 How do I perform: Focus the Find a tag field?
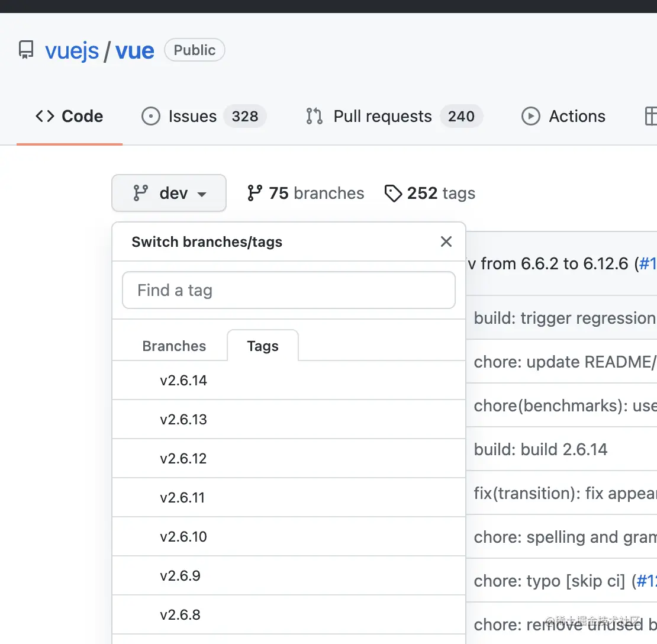click(289, 290)
